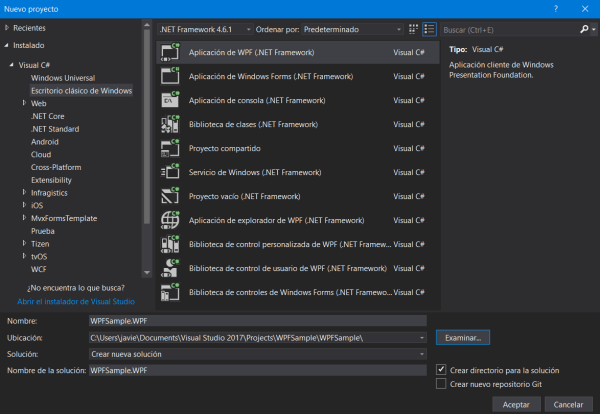The height and width of the screenshot is (414, 600).
Task: Click the Aplicación de WPF template icon
Action: (169, 52)
